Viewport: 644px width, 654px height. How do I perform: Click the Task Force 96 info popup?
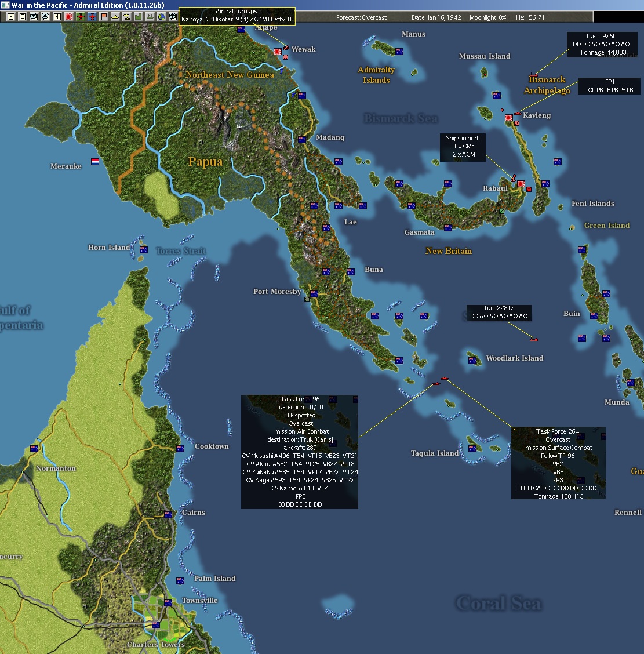coord(300,452)
